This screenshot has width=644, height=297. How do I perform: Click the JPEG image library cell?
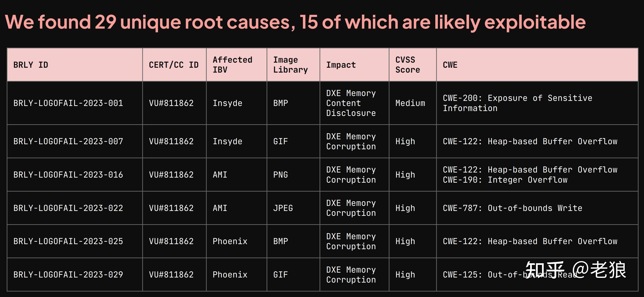click(x=283, y=208)
